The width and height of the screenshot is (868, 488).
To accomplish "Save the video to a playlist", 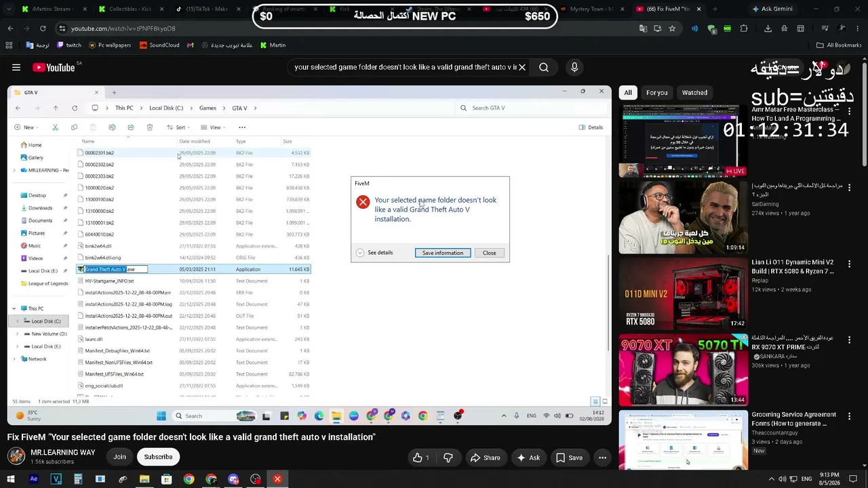I will (x=569, y=457).
